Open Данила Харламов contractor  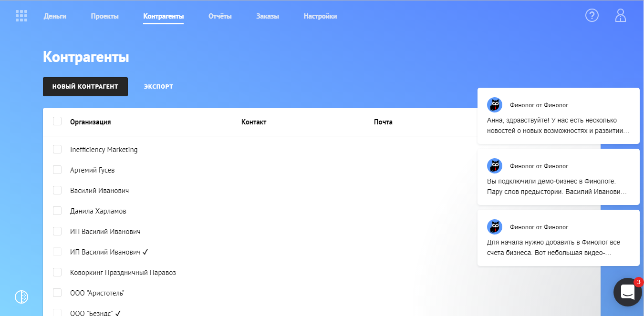coord(98,211)
